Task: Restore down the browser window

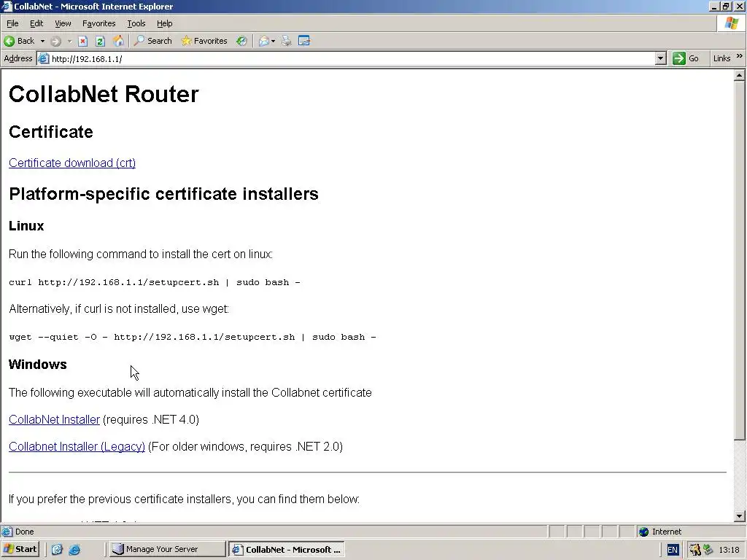Action: 726,6
